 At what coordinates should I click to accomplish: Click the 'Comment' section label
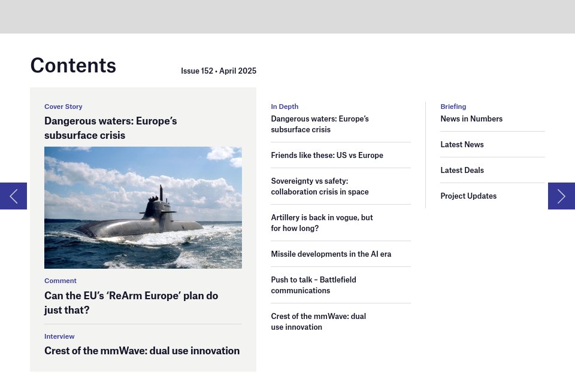[60, 281]
